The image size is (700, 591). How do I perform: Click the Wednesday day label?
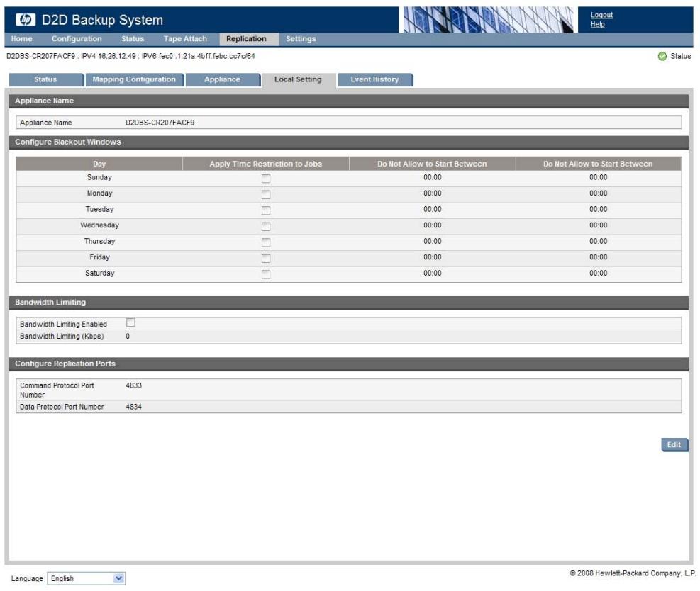99,225
